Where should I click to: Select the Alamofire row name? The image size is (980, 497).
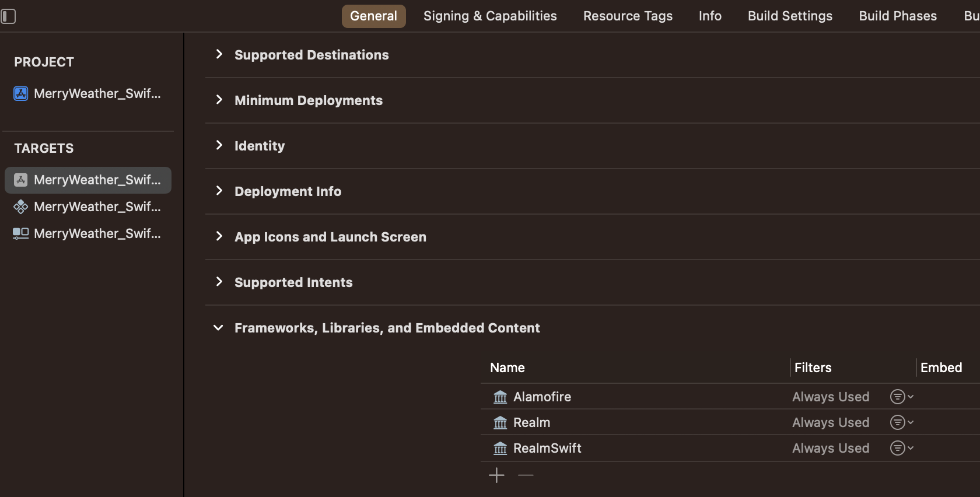tap(542, 397)
